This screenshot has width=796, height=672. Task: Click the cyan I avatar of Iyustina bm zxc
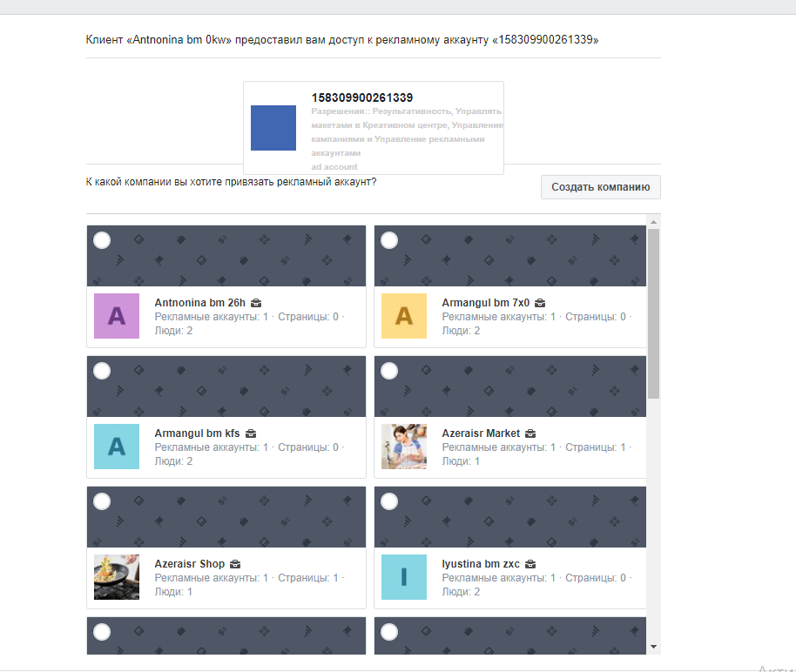404,577
